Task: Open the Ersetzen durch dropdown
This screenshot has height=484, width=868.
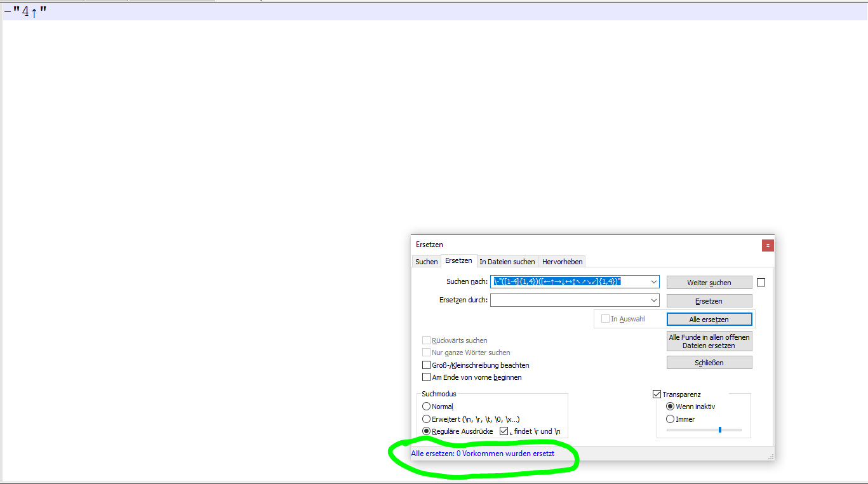Action: (653, 300)
